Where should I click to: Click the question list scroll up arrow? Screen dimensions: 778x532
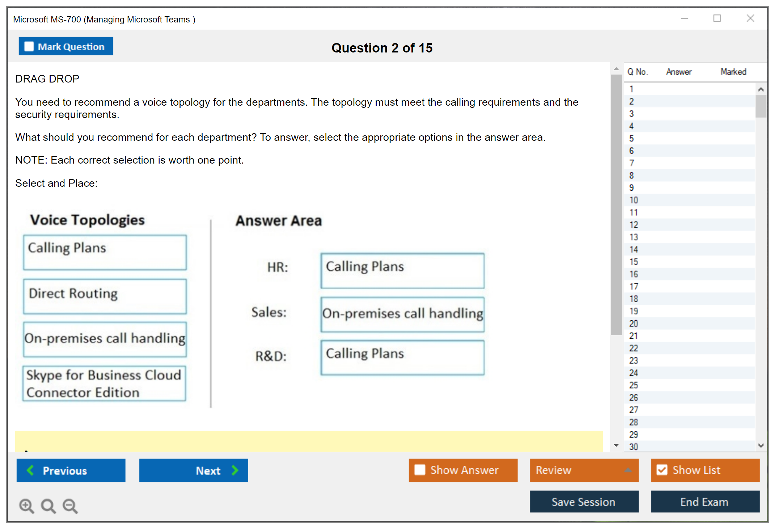coord(761,89)
